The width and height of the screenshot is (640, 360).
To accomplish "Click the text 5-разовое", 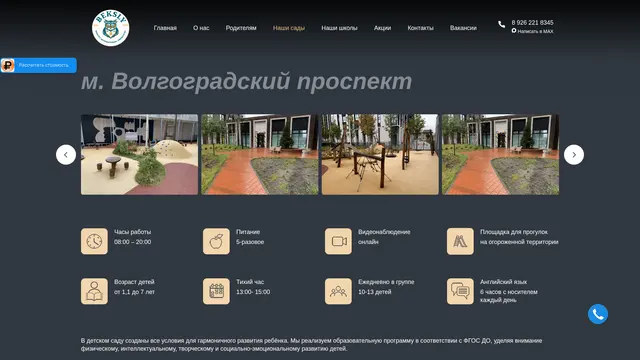I will click(250, 242).
